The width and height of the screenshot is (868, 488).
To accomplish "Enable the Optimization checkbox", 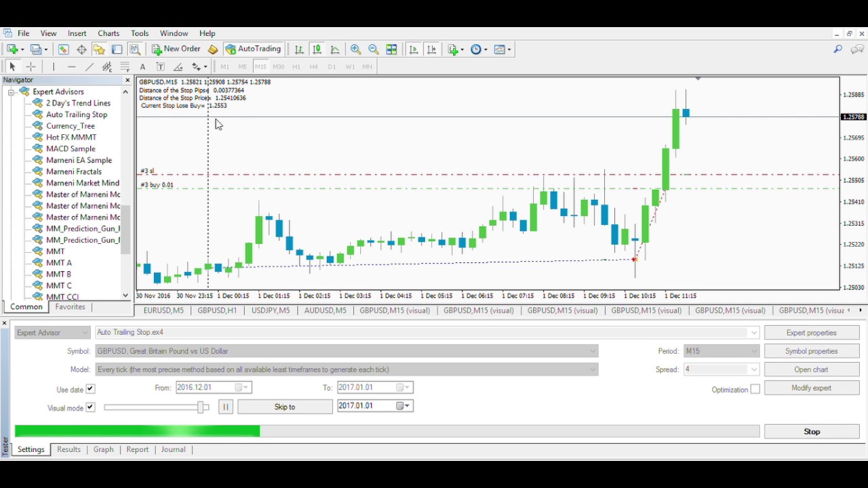I will (x=755, y=389).
